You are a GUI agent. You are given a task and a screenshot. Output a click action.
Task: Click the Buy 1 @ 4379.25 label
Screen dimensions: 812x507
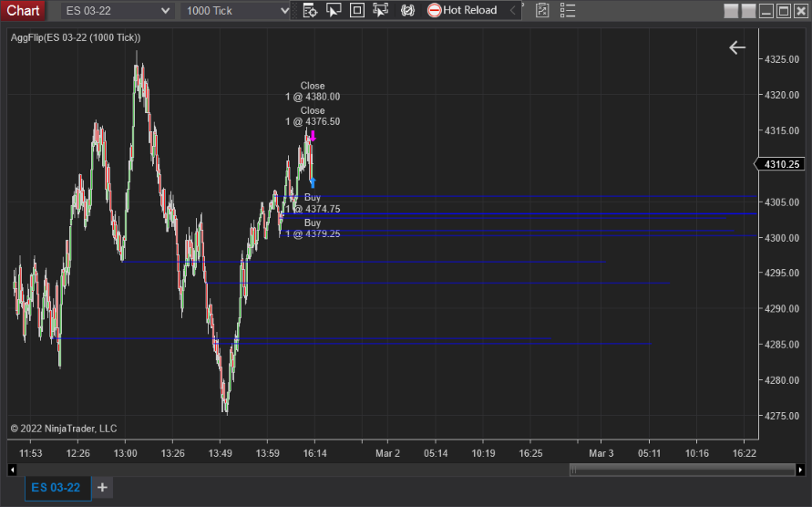coord(313,228)
